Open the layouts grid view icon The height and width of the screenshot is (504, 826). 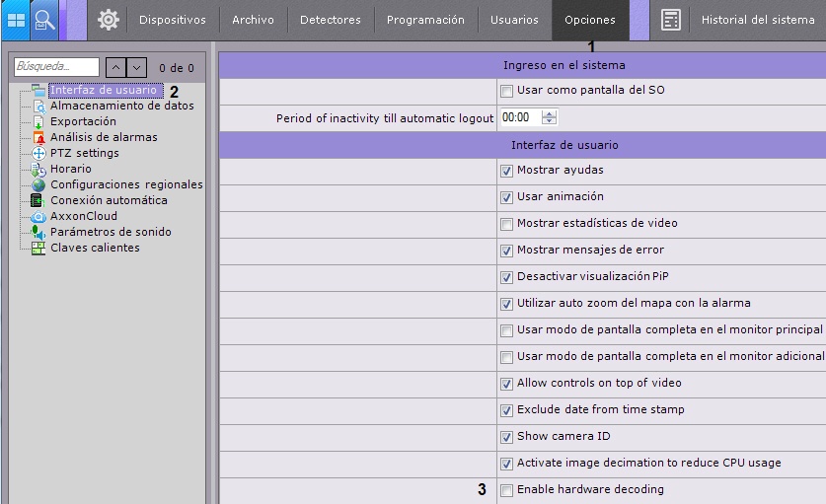(17, 20)
